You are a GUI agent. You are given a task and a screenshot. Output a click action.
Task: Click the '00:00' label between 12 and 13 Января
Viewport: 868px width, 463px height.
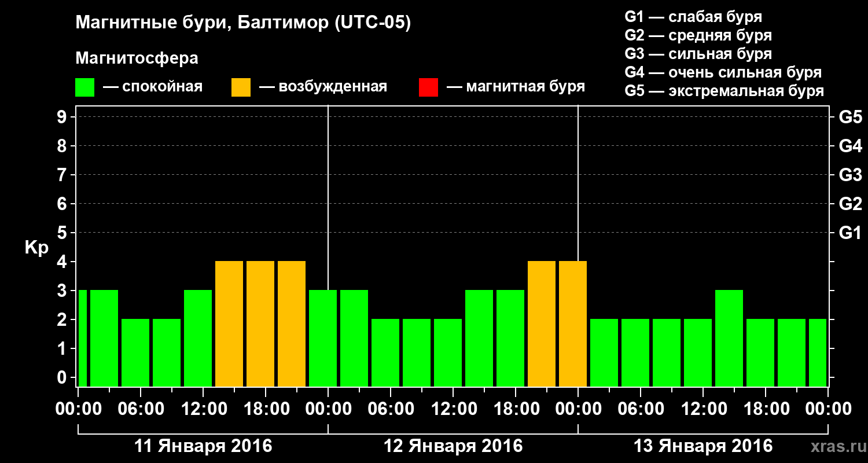click(x=578, y=409)
